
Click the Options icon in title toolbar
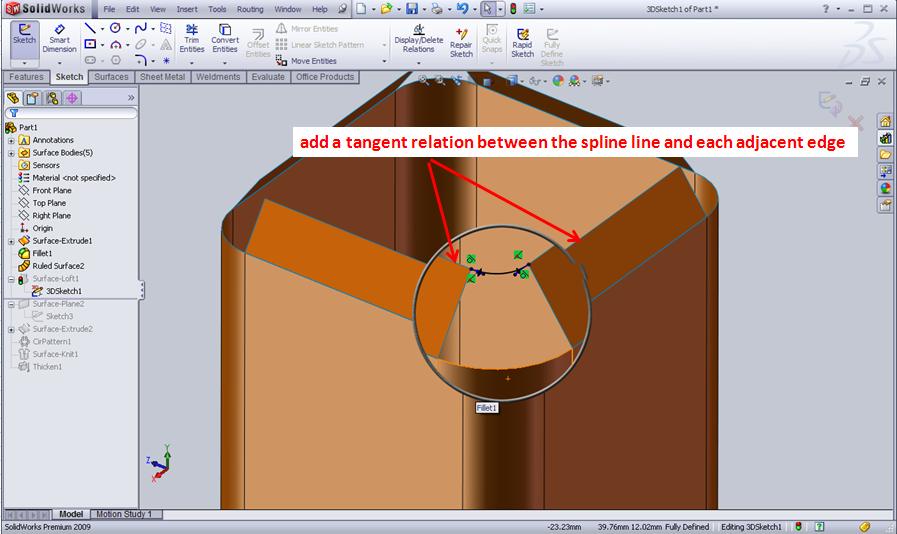tap(530, 9)
